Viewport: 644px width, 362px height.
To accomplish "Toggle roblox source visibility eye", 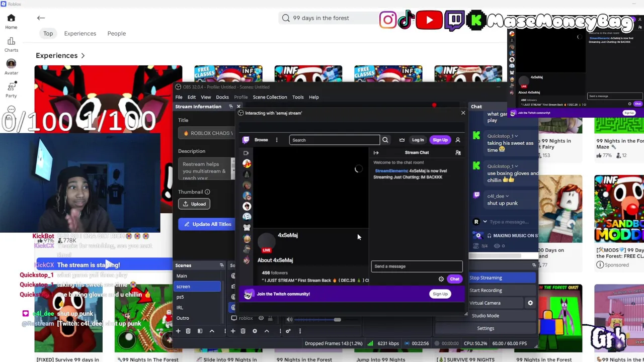I will tap(261, 318).
